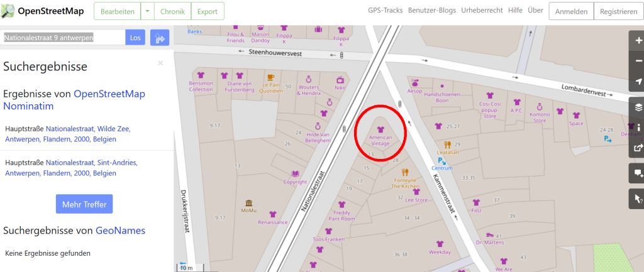Click the search field with Nationalestraat 9
Screen dimensions: 644x272
pos(62,38)
